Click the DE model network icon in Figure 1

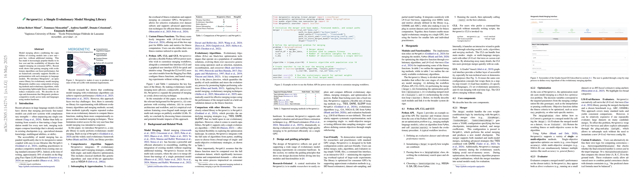(x=70, y=64)
